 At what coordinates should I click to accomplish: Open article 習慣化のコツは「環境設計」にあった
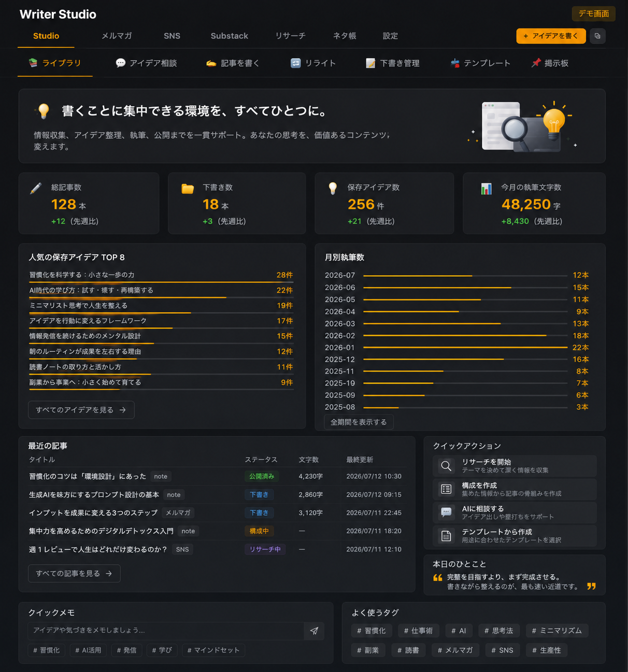coord(88,476)
